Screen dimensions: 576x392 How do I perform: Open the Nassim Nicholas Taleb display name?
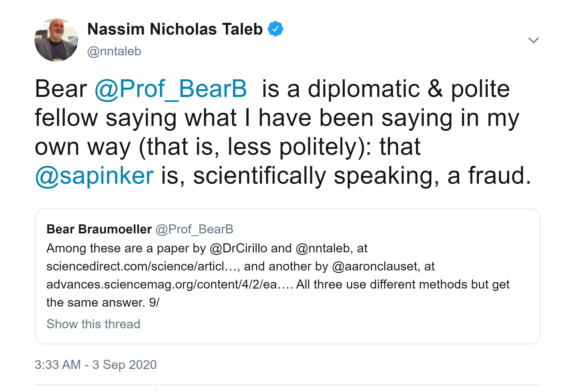pyautogui.click(x=175, y=29)
